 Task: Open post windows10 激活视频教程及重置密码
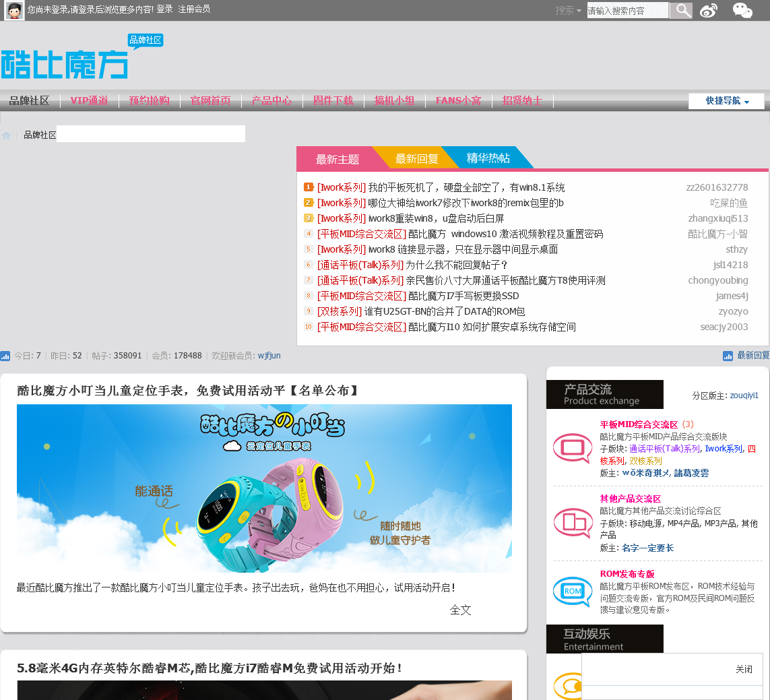[506, 234]
